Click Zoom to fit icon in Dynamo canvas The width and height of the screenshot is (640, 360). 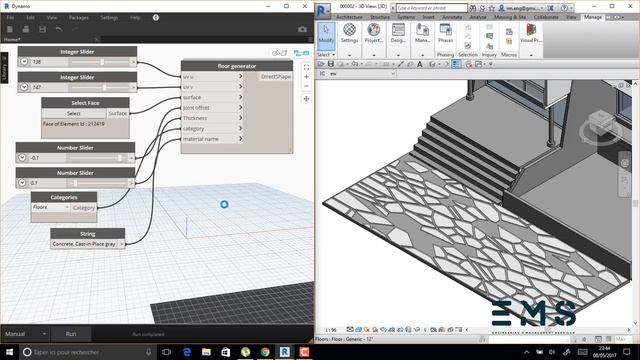pyautogui.click(x=306, y=67)
